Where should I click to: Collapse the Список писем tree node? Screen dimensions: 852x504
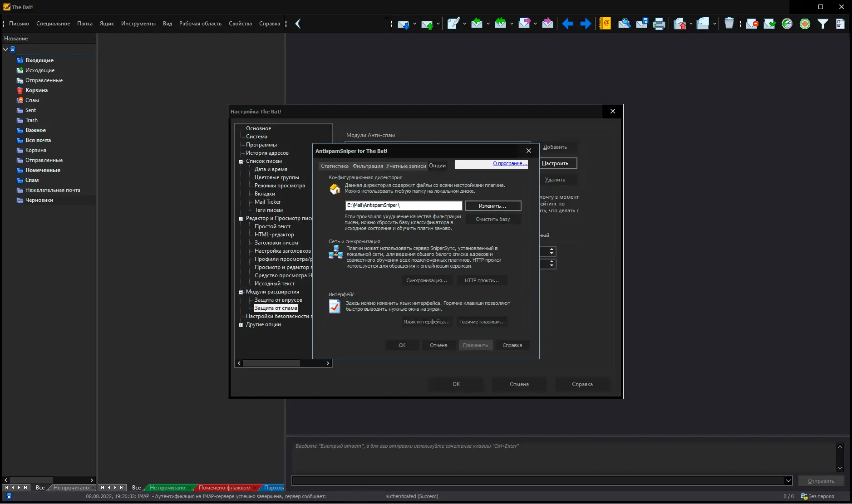click(241, 161)
